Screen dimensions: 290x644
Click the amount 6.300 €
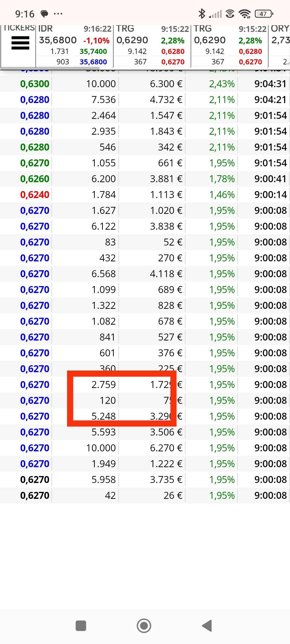(166, 84)
